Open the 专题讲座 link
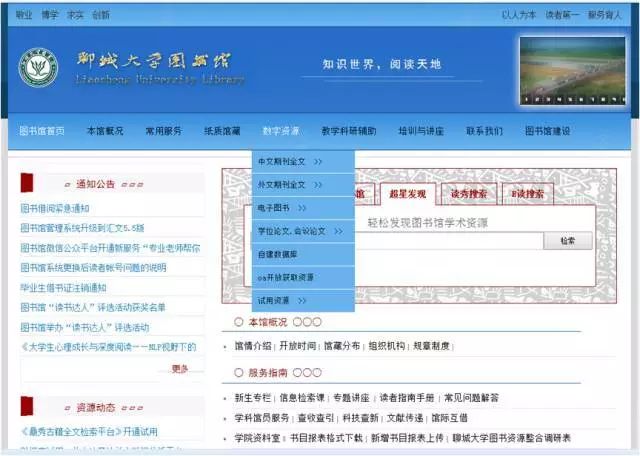The image size is (640, 456). [x=351, y=398]
